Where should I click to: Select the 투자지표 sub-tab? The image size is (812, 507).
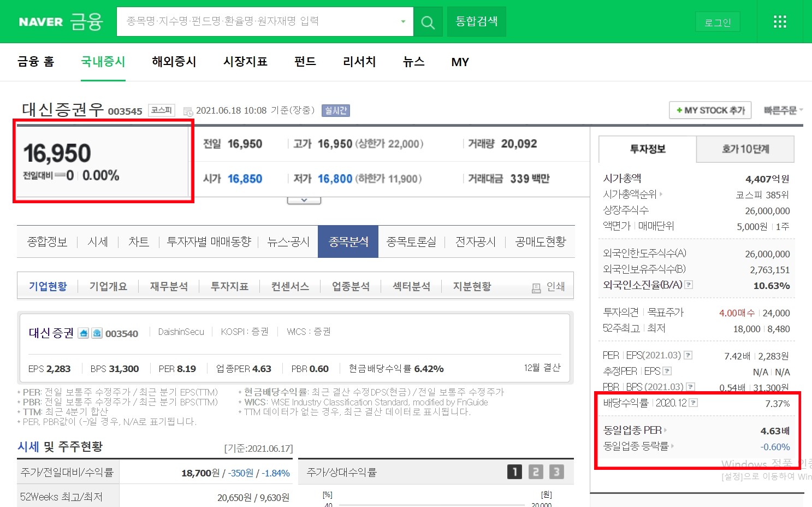229,286
